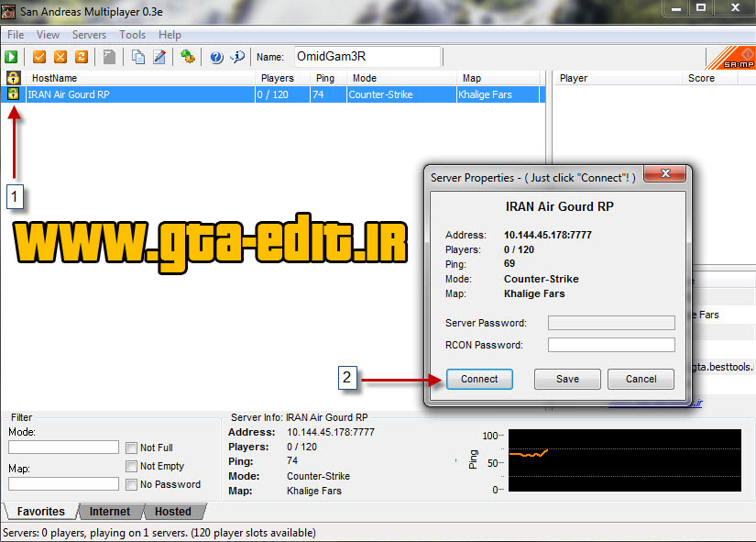
Task: Click the Map filter input field
Action: [x=63, y=483]
